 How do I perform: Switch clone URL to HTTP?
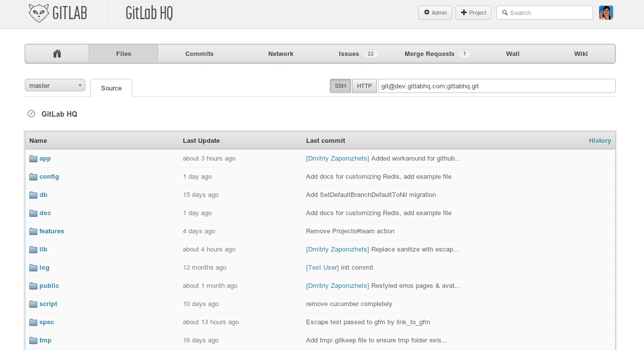click(x=364, y=86)
